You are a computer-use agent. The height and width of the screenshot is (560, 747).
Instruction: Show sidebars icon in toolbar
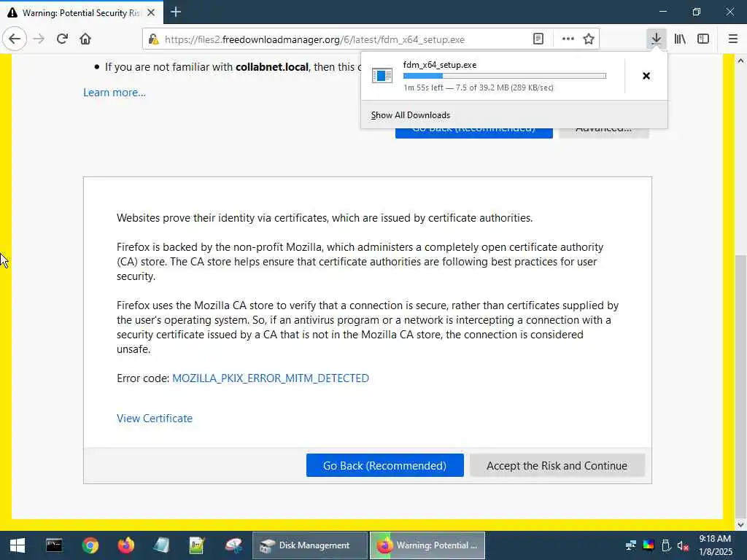pyautogui.click(x=703, y=39)
